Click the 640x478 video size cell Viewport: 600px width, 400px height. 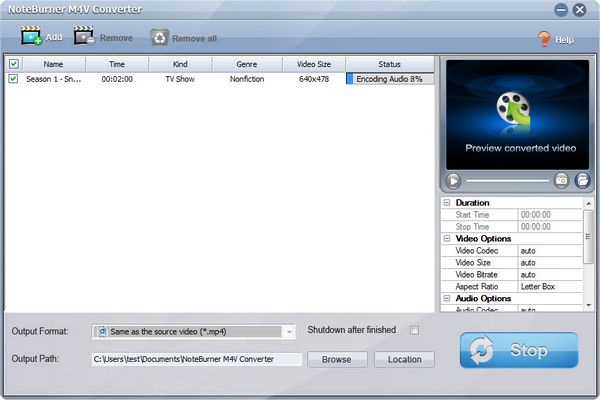[314, 79]
